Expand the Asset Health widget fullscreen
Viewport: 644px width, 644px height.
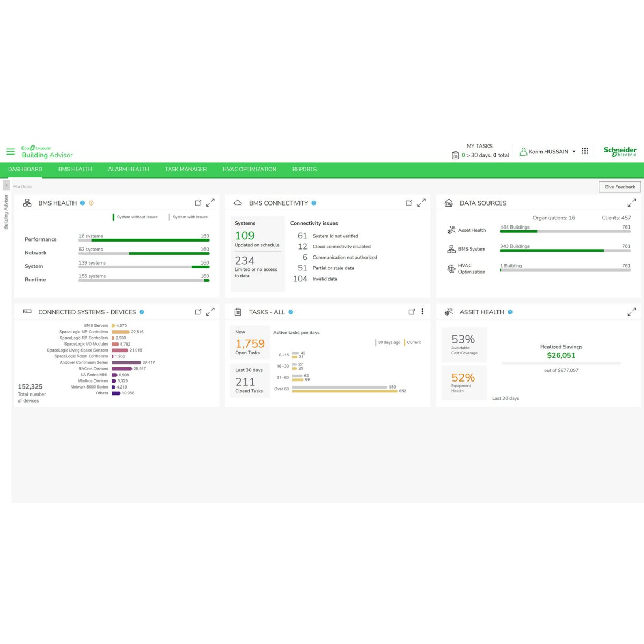[x=632, y=311]
